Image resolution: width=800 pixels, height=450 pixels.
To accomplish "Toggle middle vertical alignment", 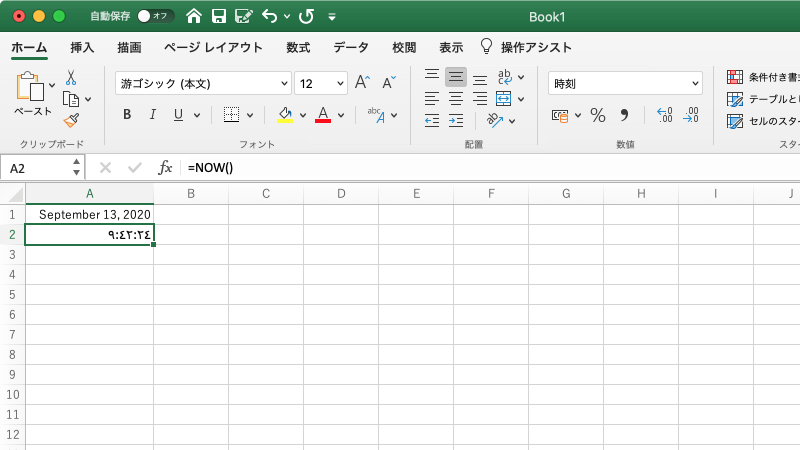I will coord(456,77).
